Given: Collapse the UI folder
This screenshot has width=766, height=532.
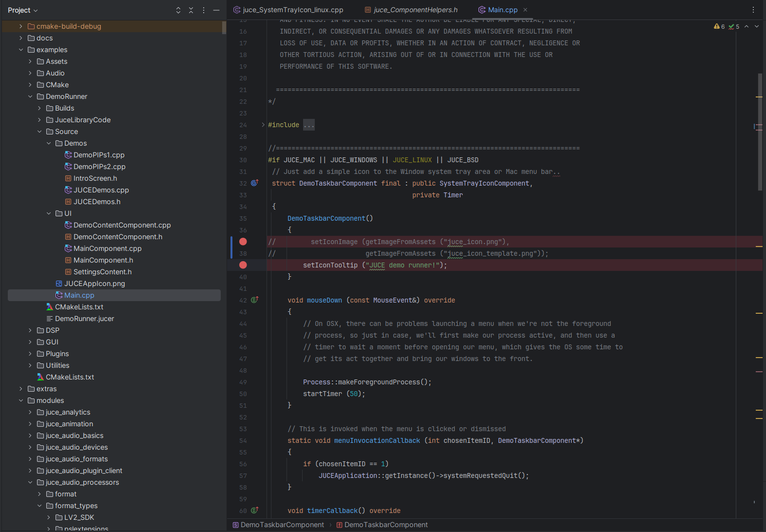Looking at the screenshot, I should tap(49, 213).
